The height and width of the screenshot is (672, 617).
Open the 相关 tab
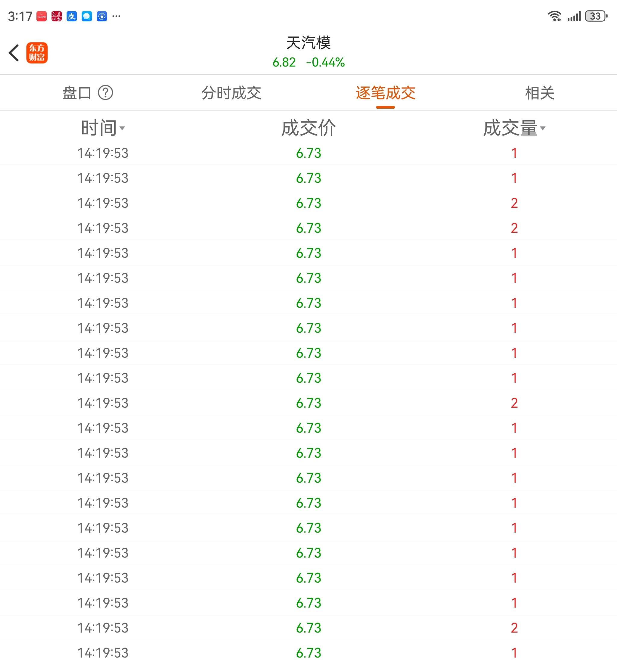click(x=540, y=93)
